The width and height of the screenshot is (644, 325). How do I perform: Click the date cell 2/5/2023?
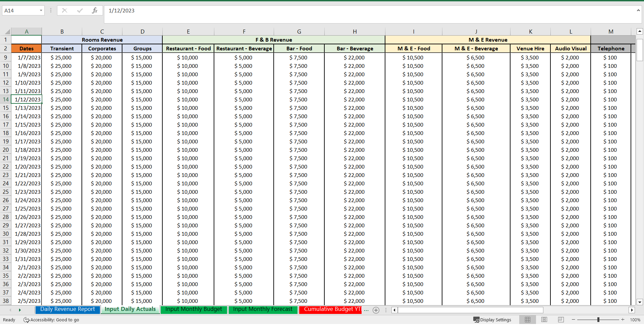click(26, 301)
